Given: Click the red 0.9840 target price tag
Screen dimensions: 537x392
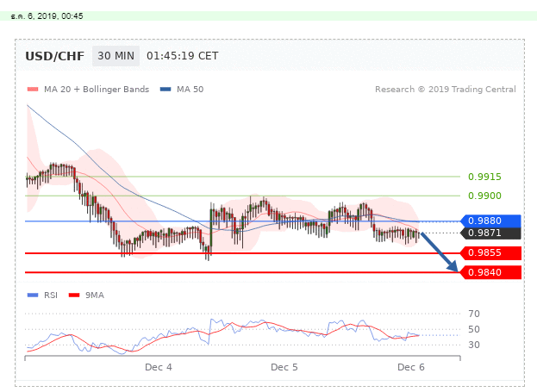Looking at the screenshot, I should 490,272.
